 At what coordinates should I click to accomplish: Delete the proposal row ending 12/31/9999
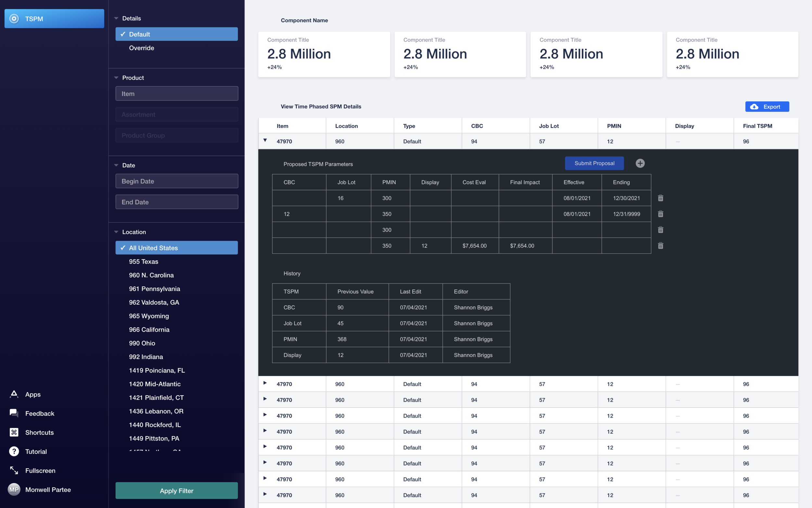click(x=660, y=214)
